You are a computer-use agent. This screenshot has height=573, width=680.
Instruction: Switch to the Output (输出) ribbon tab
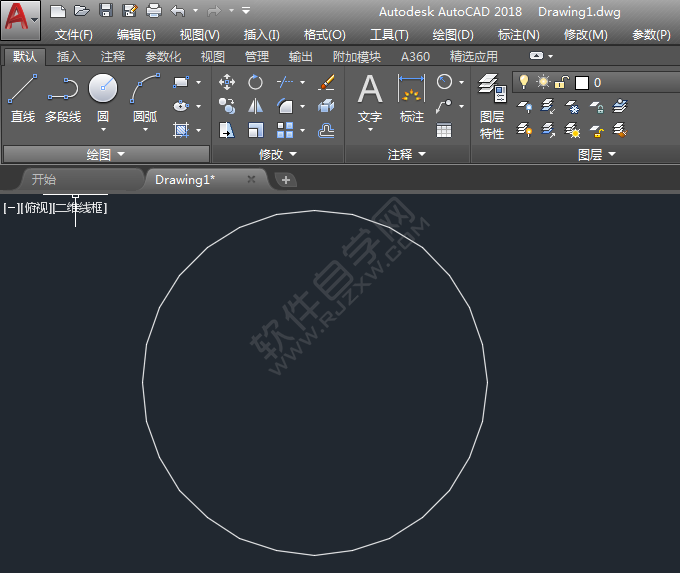(301, 57)
